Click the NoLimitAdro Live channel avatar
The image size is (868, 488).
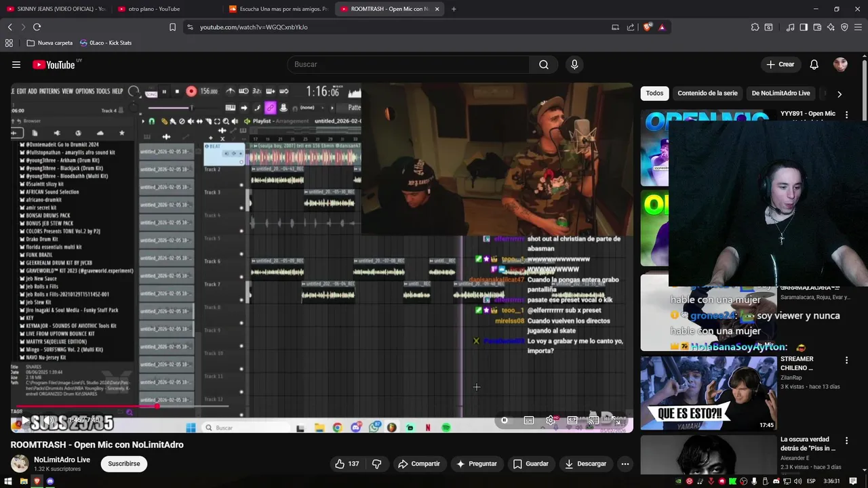[20, 464]
